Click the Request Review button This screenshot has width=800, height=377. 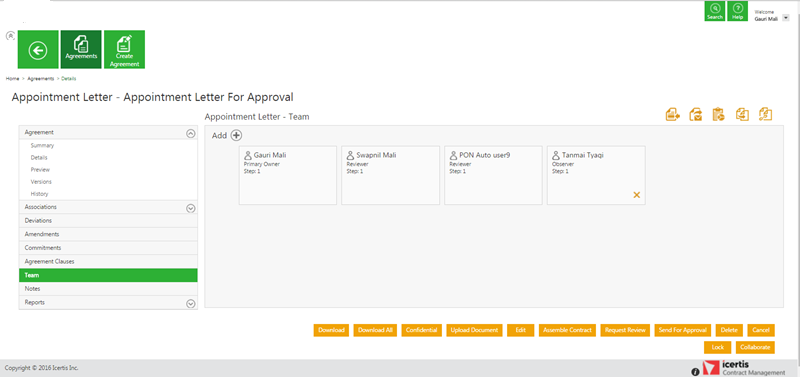pos(626,330)
